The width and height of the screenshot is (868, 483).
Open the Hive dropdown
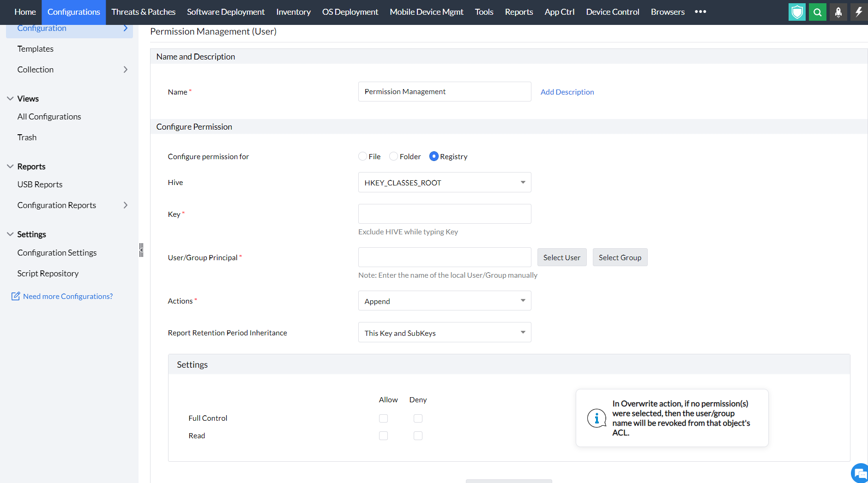(x=445, y=183)
